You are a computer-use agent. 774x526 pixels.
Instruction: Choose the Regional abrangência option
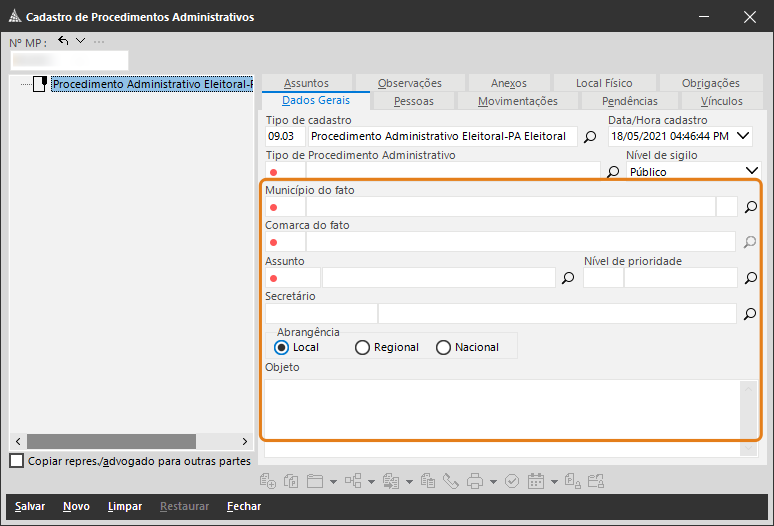[362, 347]
